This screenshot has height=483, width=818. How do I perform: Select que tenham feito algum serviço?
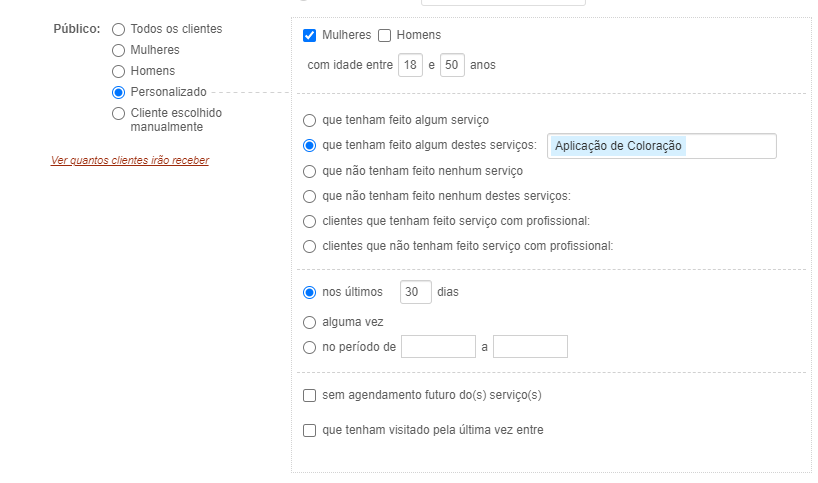309,120
